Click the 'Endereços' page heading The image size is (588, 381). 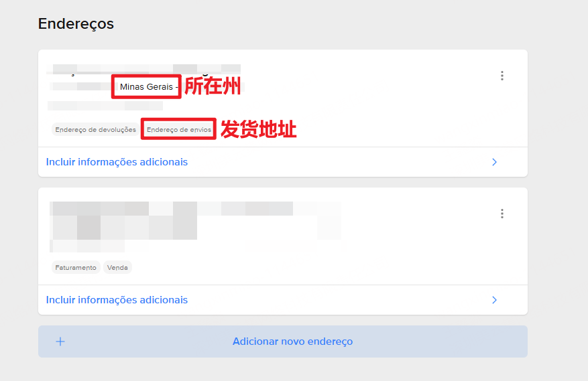pyautogui.click(x=76, y=24)
